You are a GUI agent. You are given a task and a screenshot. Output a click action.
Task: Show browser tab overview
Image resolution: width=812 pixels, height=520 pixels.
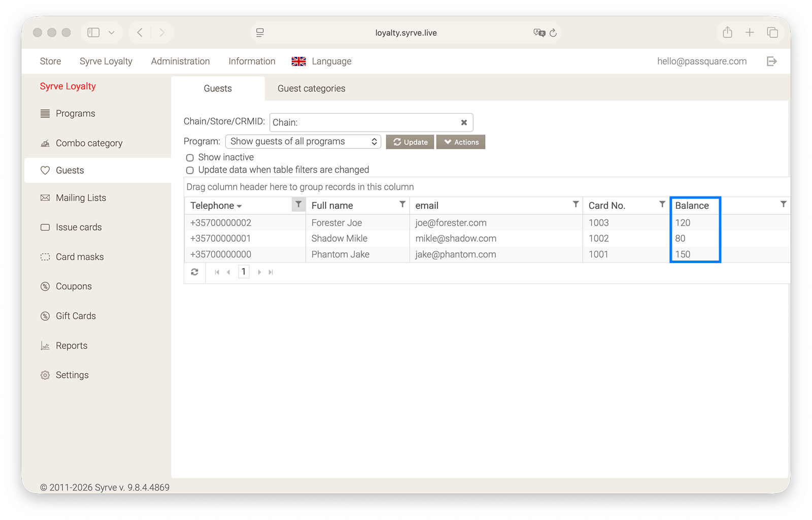(772, 32)
